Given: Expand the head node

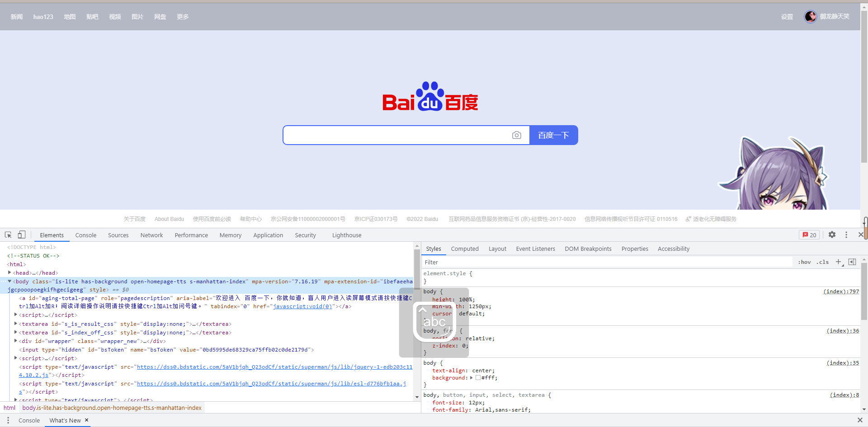Looking at the screenshot, I should tap(9, 272).
